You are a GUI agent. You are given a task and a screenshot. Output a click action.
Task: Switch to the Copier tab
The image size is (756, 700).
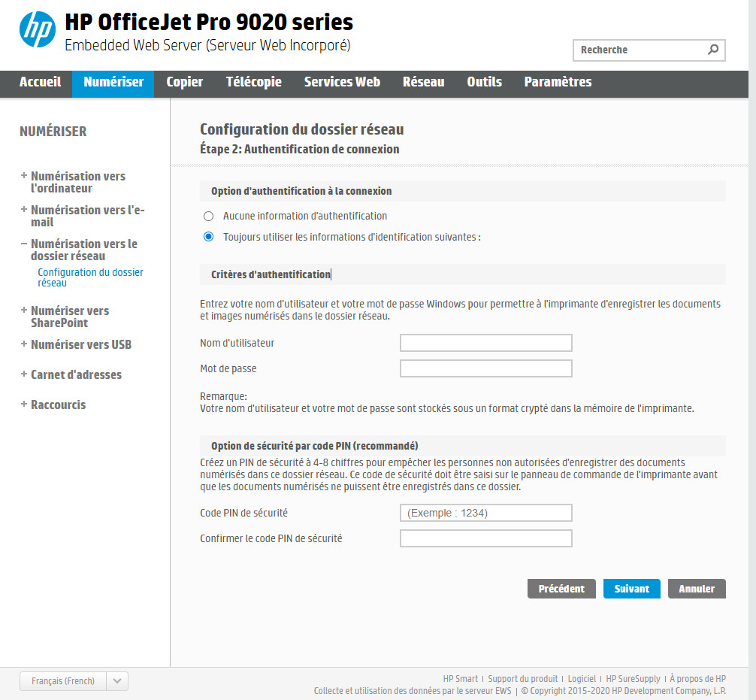tap(185, 82)
